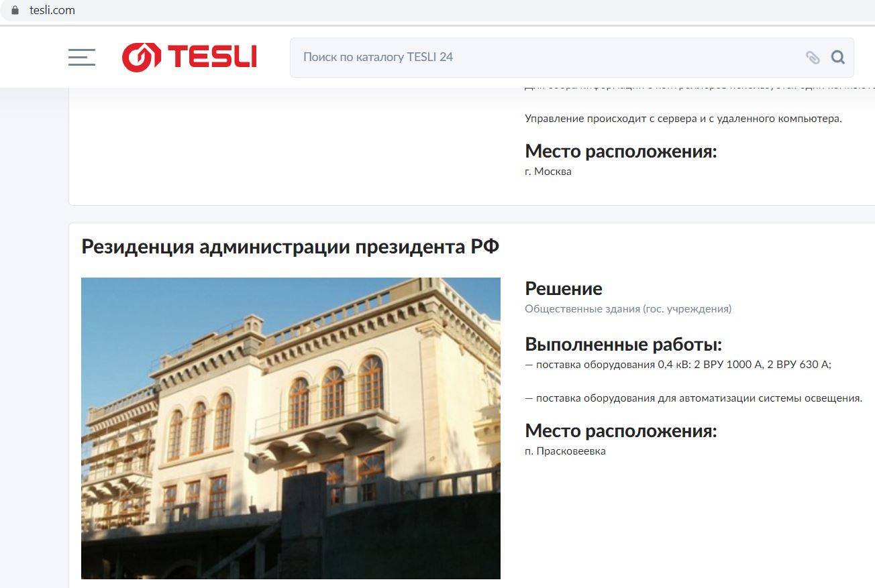This screenshot has width=875, height=588.
Task: Click the padlock icon in address bar
Action: (x=15, y=10)
